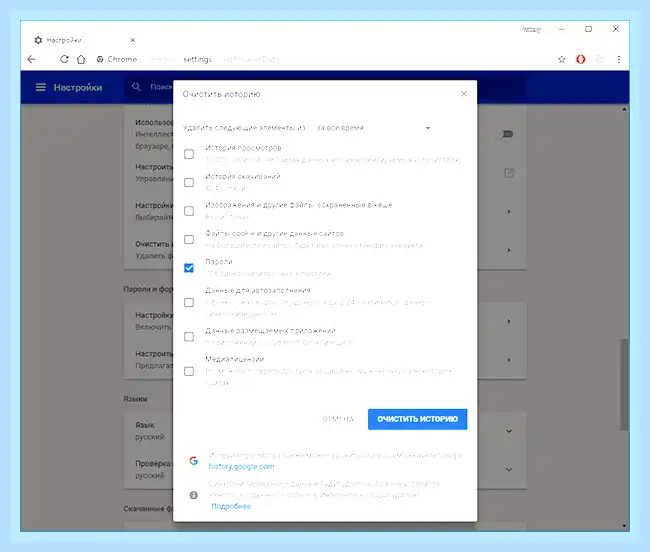Click the settings page vertical scrollbar thumb
Viewport: 650px width, 552px height.
tap(624, 385)
